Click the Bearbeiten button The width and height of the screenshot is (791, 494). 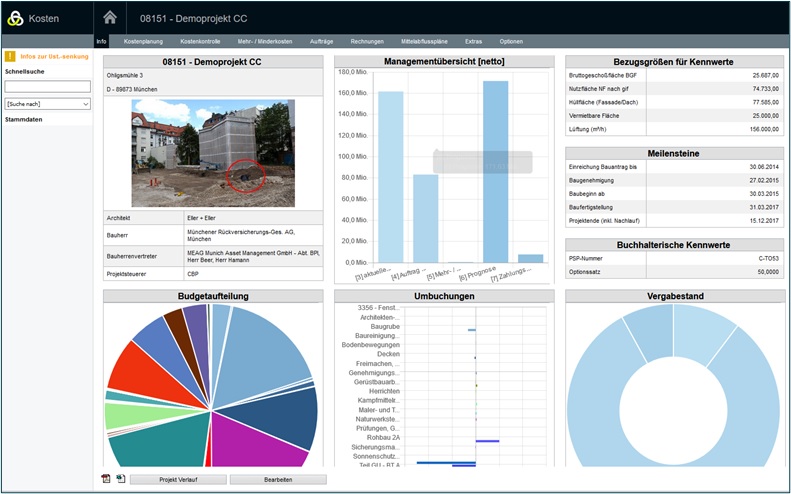point(277,480)
